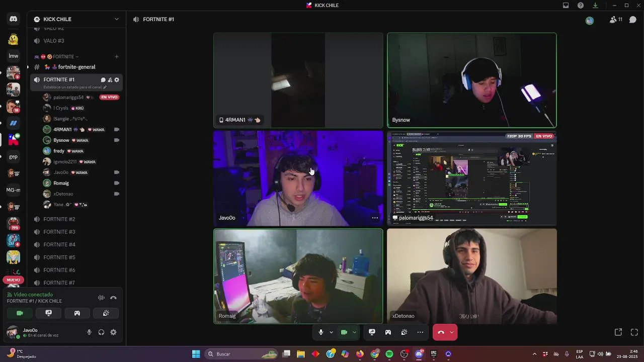This screenshot has height=362, width=644.
Task: Pop out call into separate window
Action: [618, 332]
